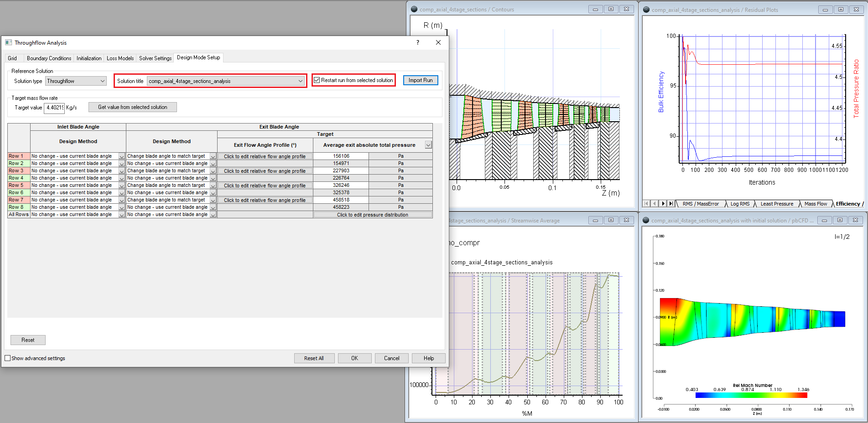The width and height of the screenshot is (868, 423).
Task: Open the Solution type dropdown
Action: pyautogui.click(x=76, y=81)
